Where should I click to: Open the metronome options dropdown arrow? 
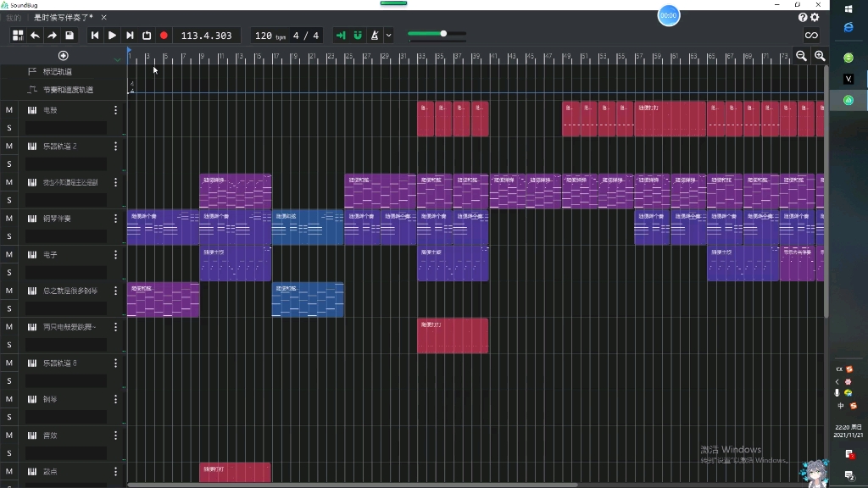[388, 36]
